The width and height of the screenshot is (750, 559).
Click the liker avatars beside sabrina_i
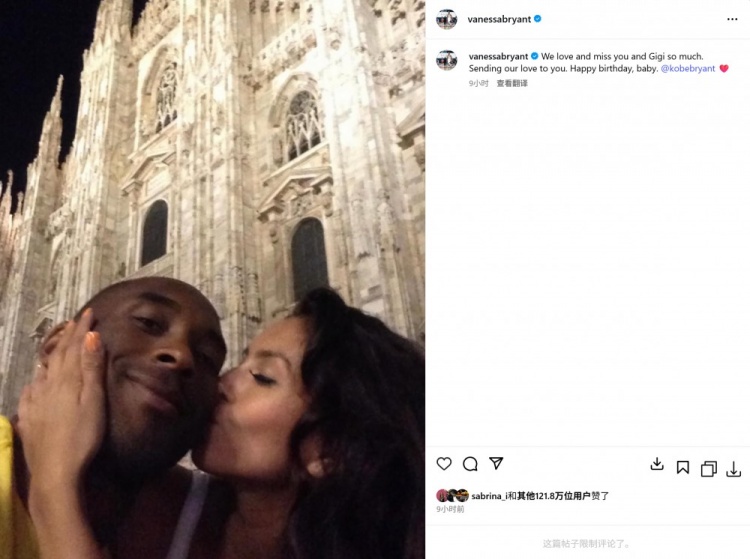[452, 495]
